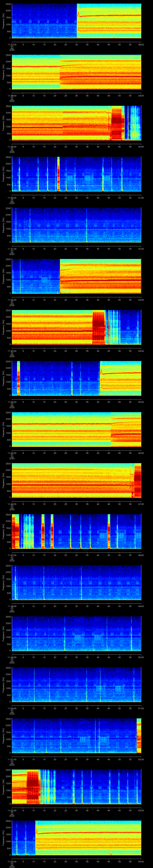Select the spectrogram panel starting at 11:49:00

click(x=76, y=633)
